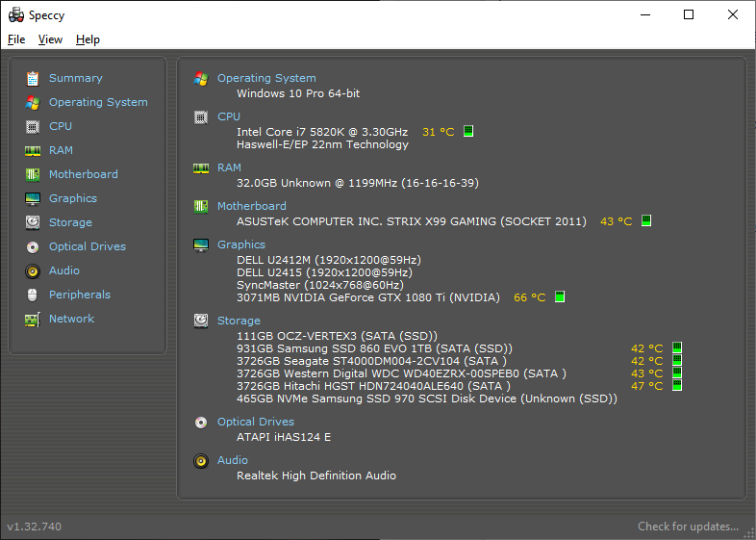
Task: Select Audio section in the sidebar
Action: pyautogui.click(x=64, y=270)
